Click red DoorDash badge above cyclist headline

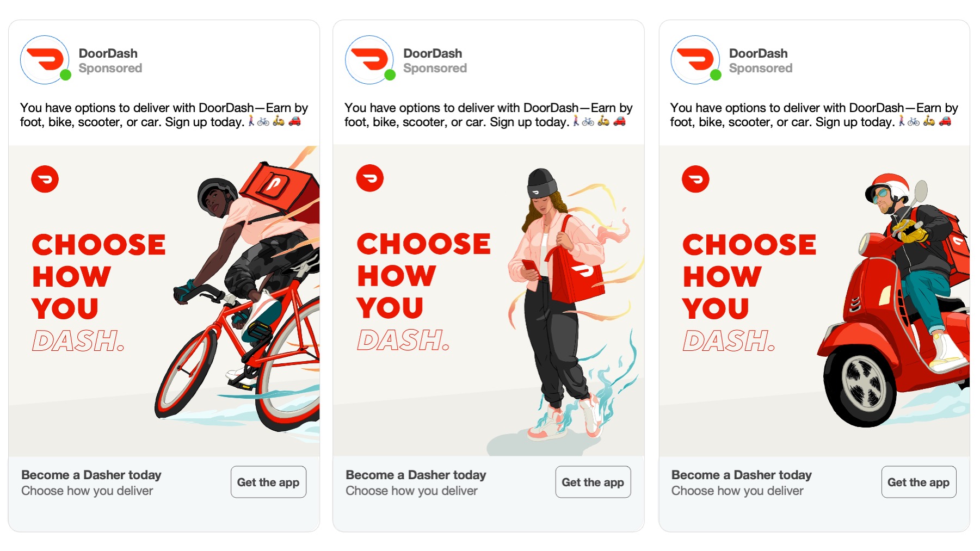[x=45, y=179]
